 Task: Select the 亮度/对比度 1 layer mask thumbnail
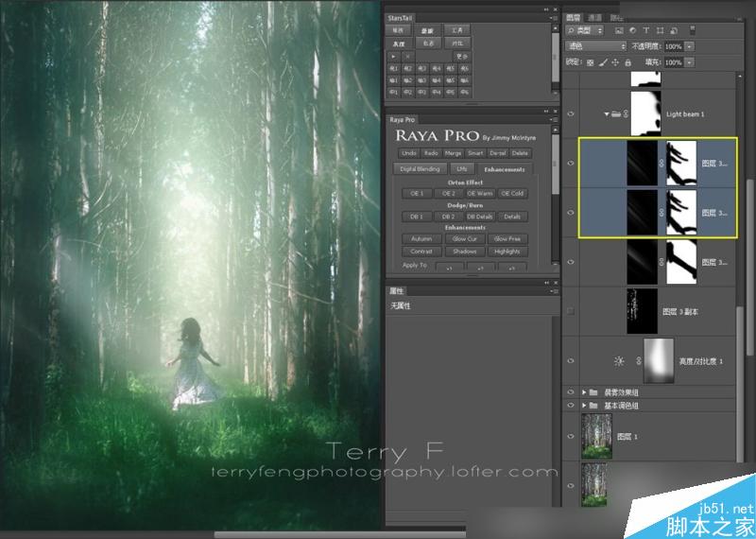point(659,361)
